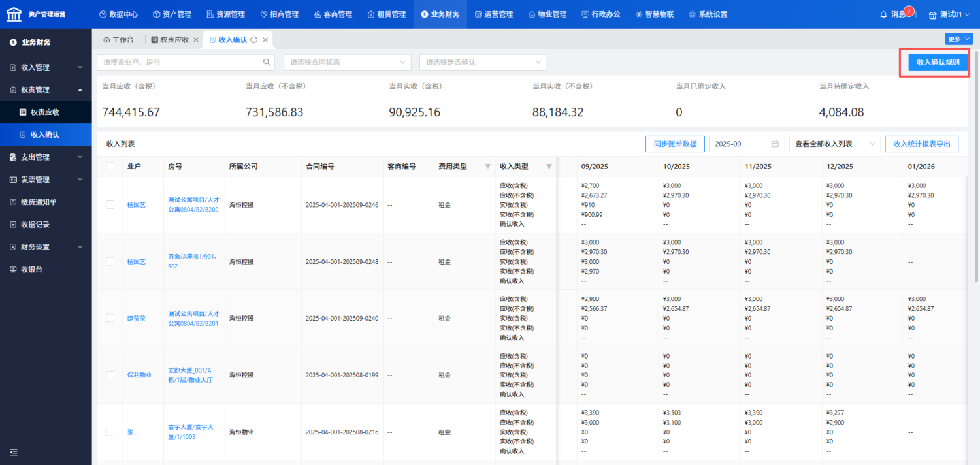Screen dimensions: 980x465
Task: Expand 发票管理 in the sidebar
Action: (x=46, y=180)
